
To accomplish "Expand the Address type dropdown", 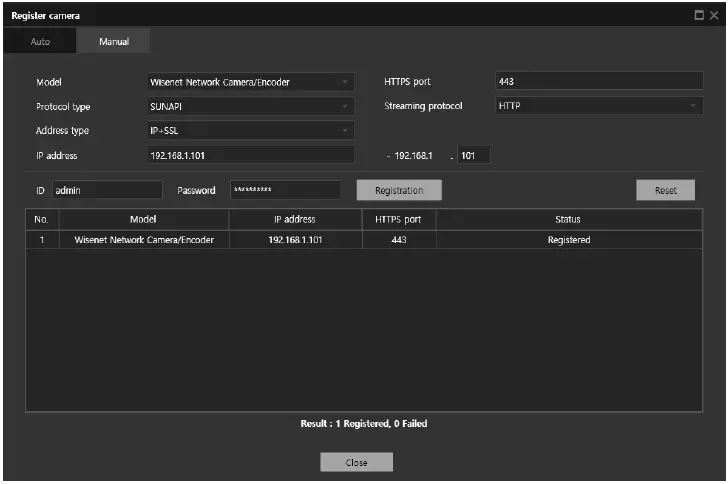I will [251, 131].
